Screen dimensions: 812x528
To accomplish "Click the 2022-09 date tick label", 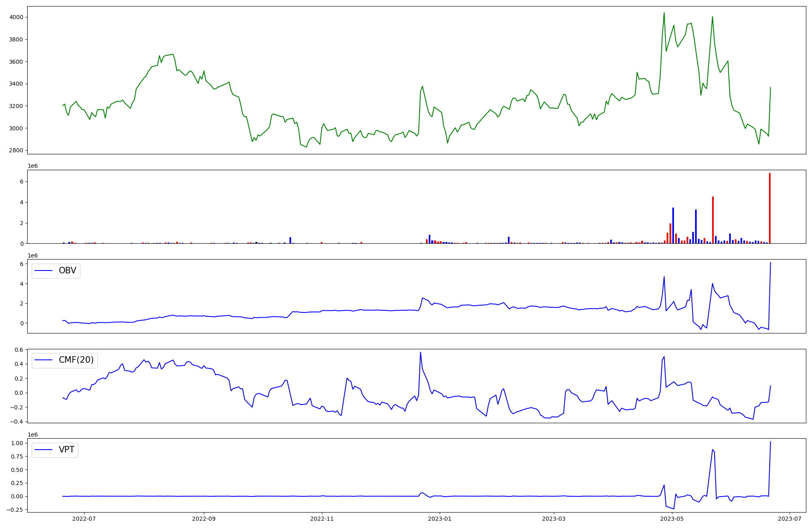I will tap(203, 519).
